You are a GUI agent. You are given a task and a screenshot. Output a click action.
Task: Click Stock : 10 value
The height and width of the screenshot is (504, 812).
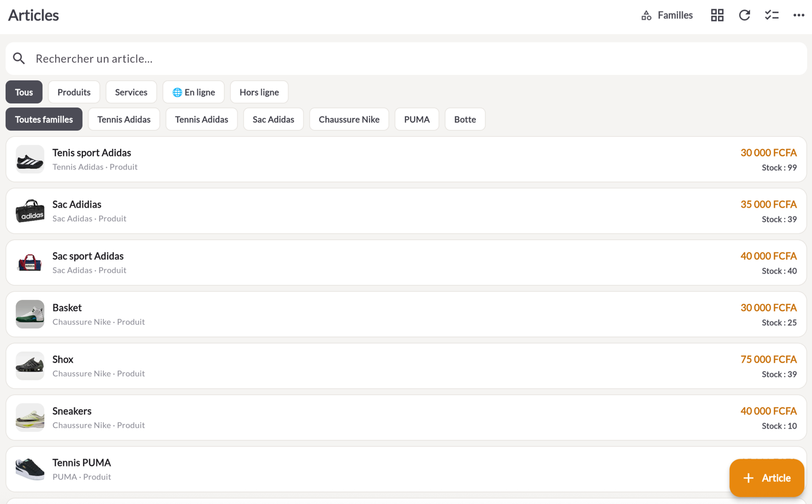(779, 426)
